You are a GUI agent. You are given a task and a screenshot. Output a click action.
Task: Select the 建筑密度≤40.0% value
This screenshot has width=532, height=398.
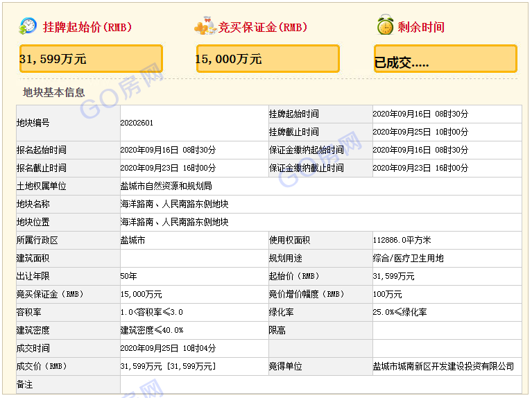click(x=152, y=330)
